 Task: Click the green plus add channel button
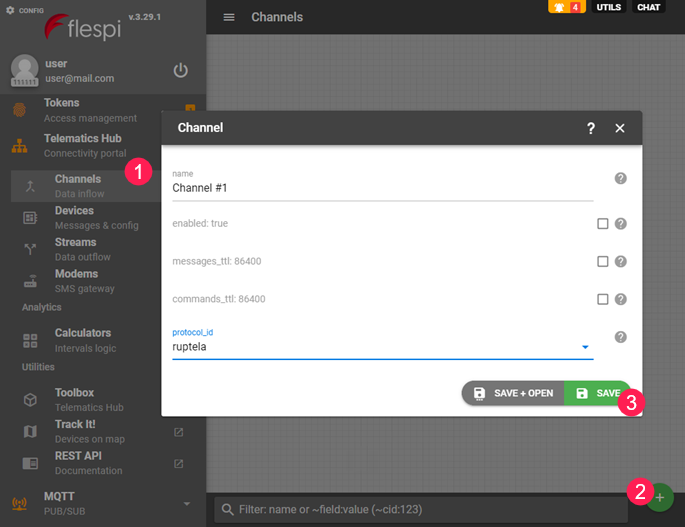(660, 497)
